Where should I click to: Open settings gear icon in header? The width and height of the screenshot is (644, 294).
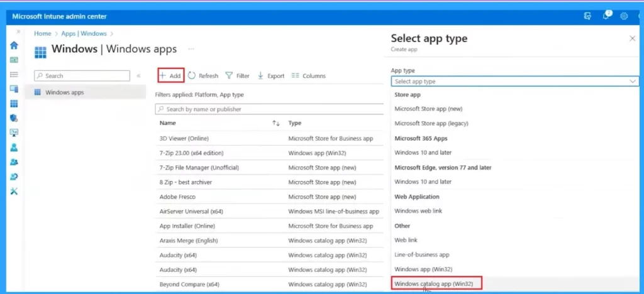624,16
